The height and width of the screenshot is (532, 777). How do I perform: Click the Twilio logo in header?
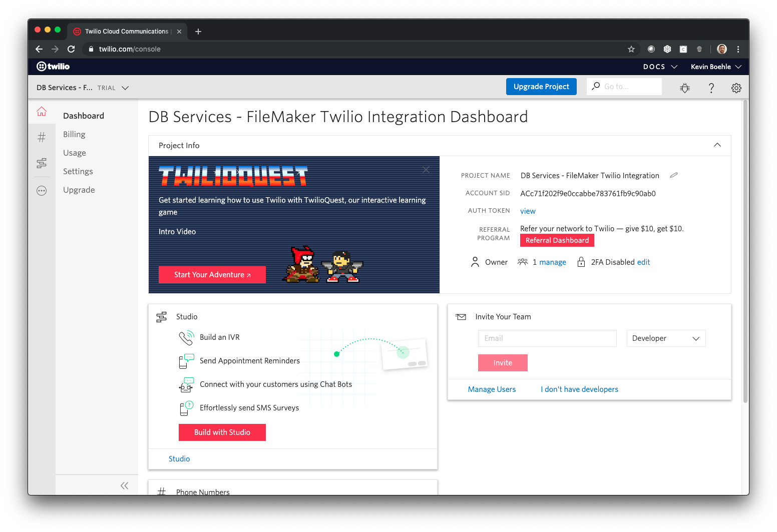tap(53, 67)
